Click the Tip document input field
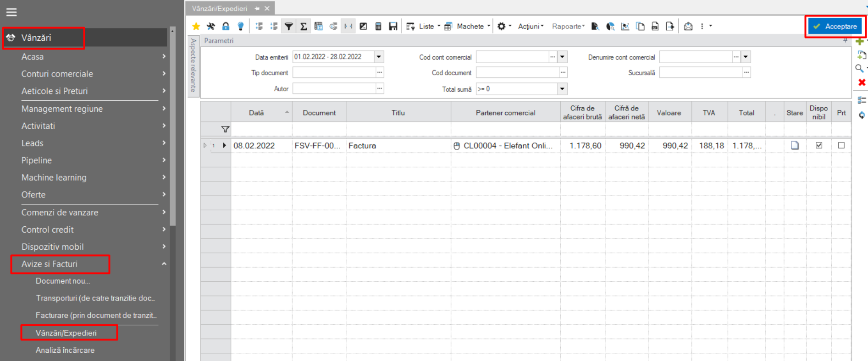 334,73
